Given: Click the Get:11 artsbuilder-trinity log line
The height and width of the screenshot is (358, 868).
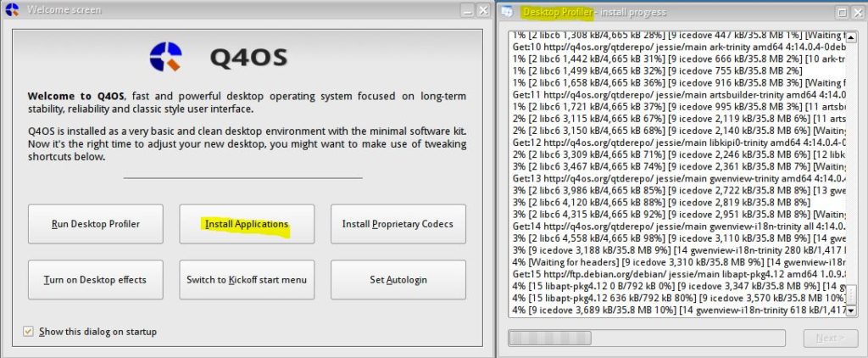Looking at the screenshot, I should [x=679, y=95].
